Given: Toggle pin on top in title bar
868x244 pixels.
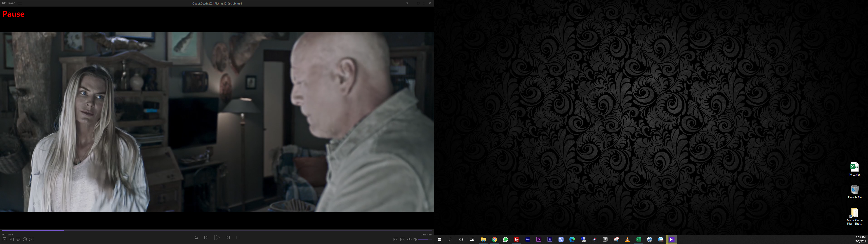Looking at the screenshot, I should tap(406, 3).
